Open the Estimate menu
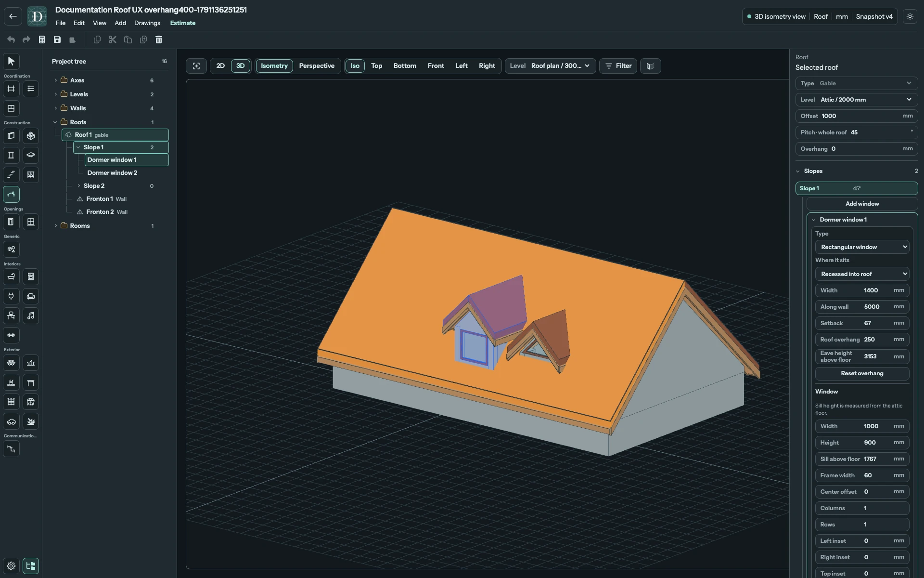 (183, 23)
